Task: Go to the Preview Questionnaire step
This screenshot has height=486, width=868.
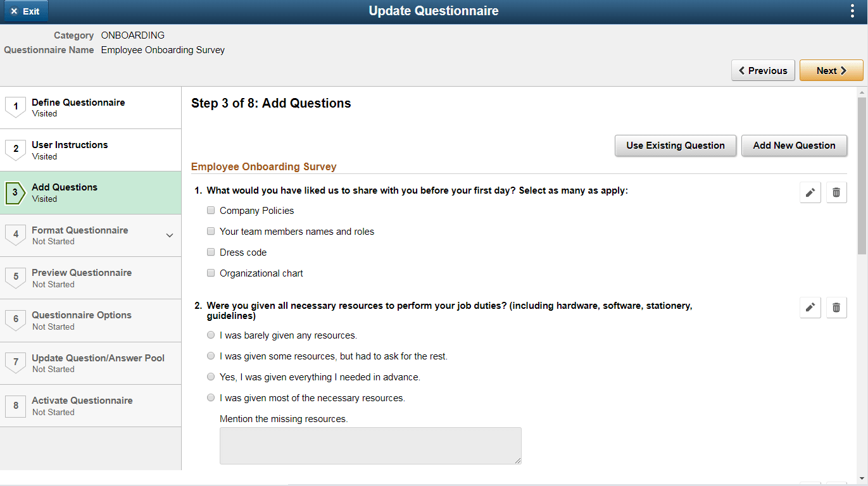Action: click(81, 278)
